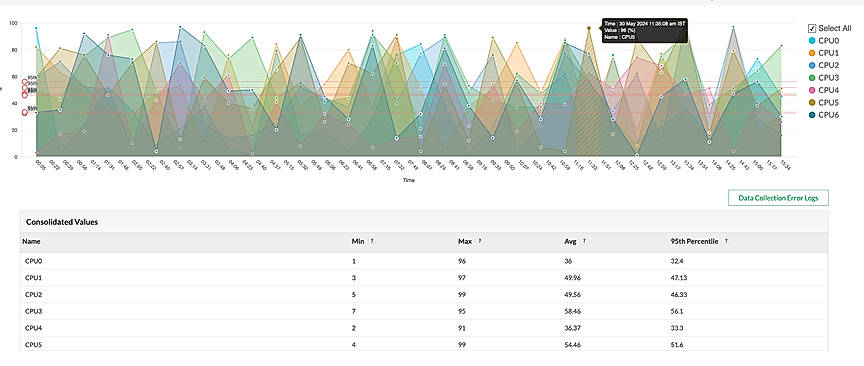Click the 00:05 label on the time axis
The height and width of the screenshot is (366, 864).
point(40,165)
